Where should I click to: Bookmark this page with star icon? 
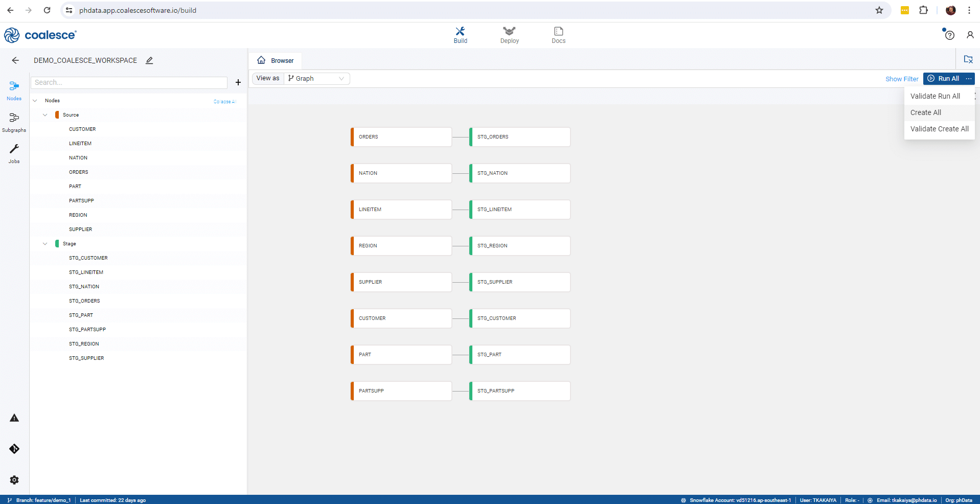[879, 10]
